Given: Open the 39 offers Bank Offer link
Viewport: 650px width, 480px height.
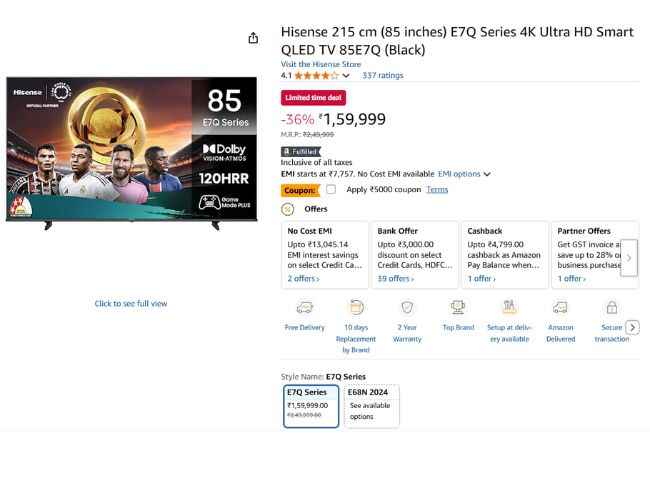Looking at the screenshot, I should click(x=395, y=278).
